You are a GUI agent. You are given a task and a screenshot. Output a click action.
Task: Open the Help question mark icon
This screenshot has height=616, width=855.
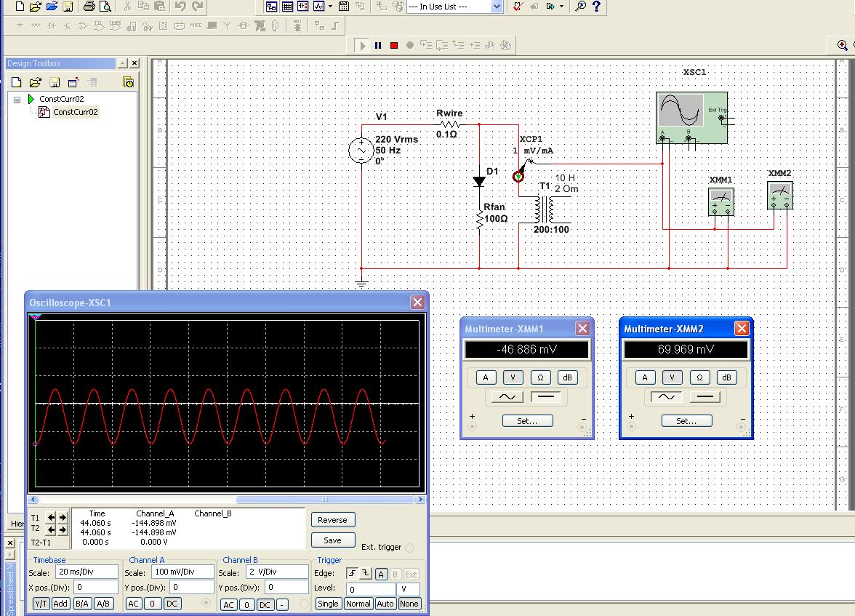[x=597, y=7]
